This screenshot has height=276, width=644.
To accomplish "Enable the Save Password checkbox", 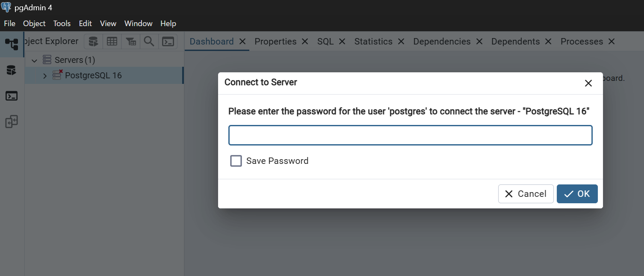I will 236,161.
